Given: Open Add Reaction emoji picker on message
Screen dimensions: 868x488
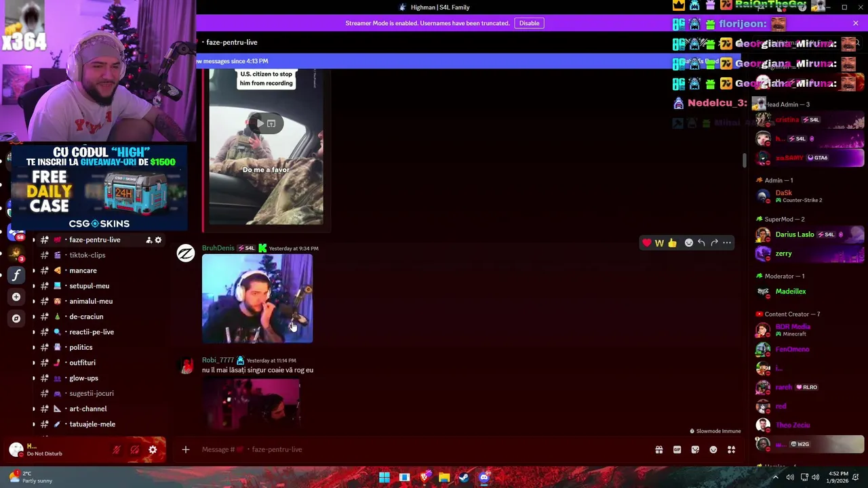Looking at the screenshot, I should 689,243.
